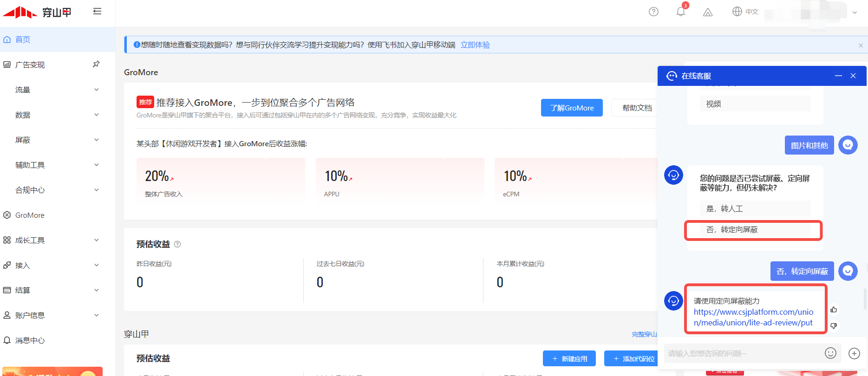
Task: Click the 账户信息 person icon
Action: (7, 315)
